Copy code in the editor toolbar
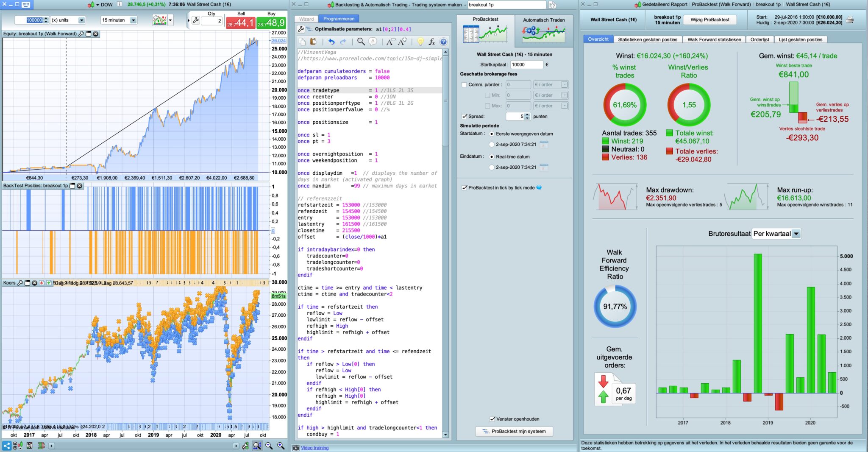The width and height of the screenshot is (868, 452). pyautogui.click(x=302, y=42)
